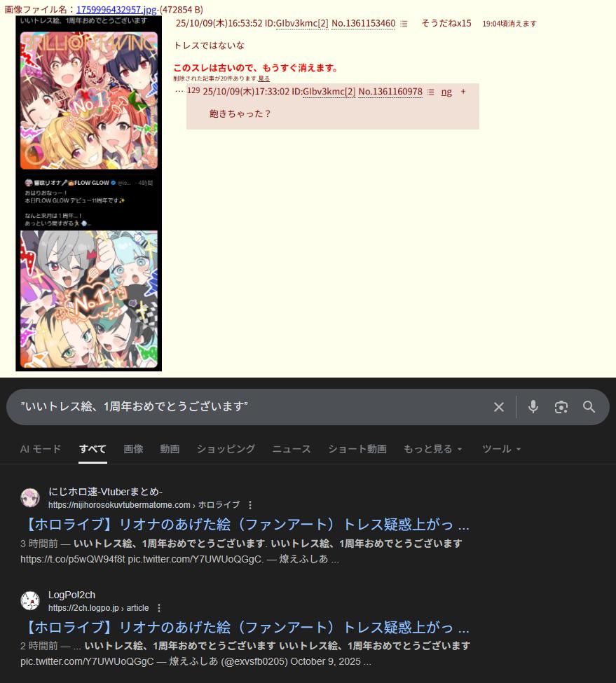Click the plus icon on reply 129
The height and width of the screenshot is (683, 616).
coord(463,92)
